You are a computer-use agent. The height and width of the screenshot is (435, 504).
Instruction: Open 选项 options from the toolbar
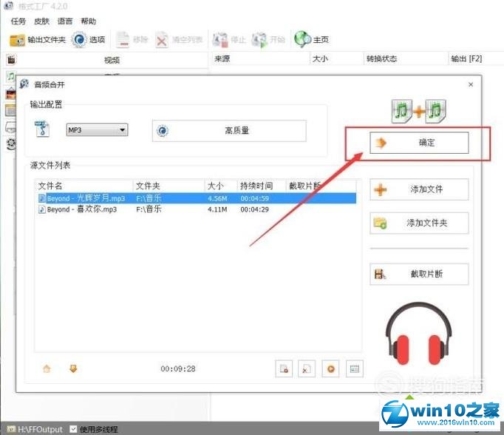point(89,39)
